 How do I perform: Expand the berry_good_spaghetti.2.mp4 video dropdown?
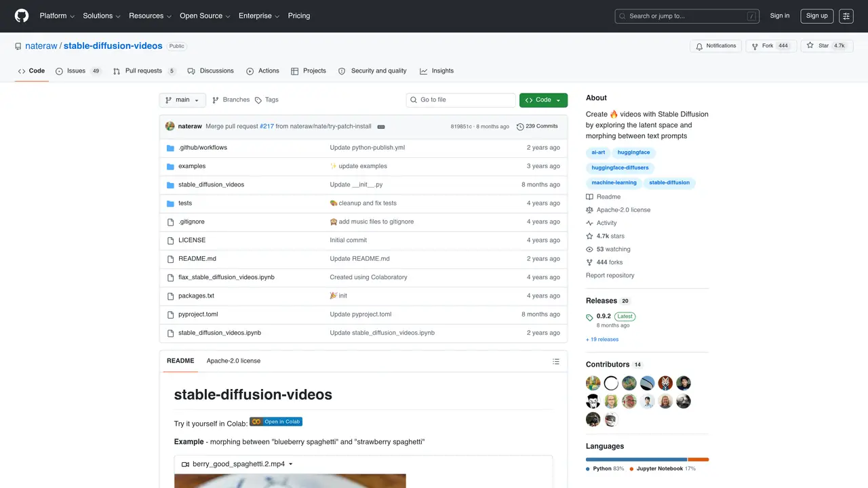(x=237, y=464)
